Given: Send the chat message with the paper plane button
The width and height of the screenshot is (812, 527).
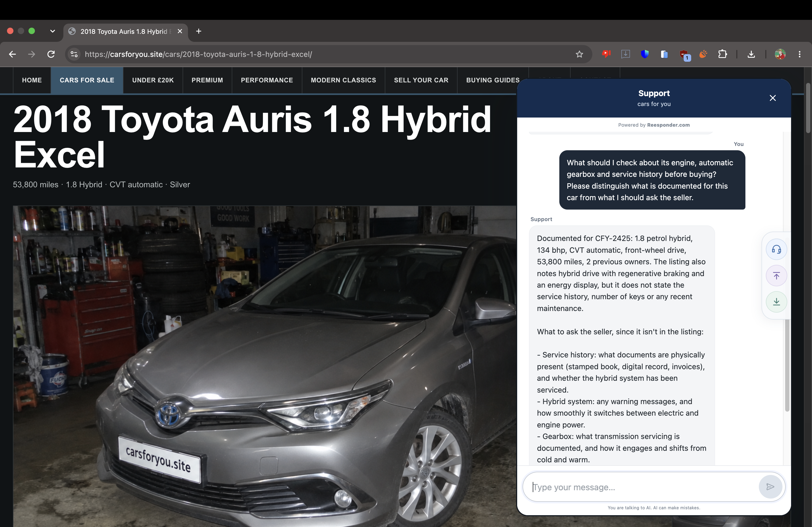Looking at the screenshot, I should coord(770,487).
